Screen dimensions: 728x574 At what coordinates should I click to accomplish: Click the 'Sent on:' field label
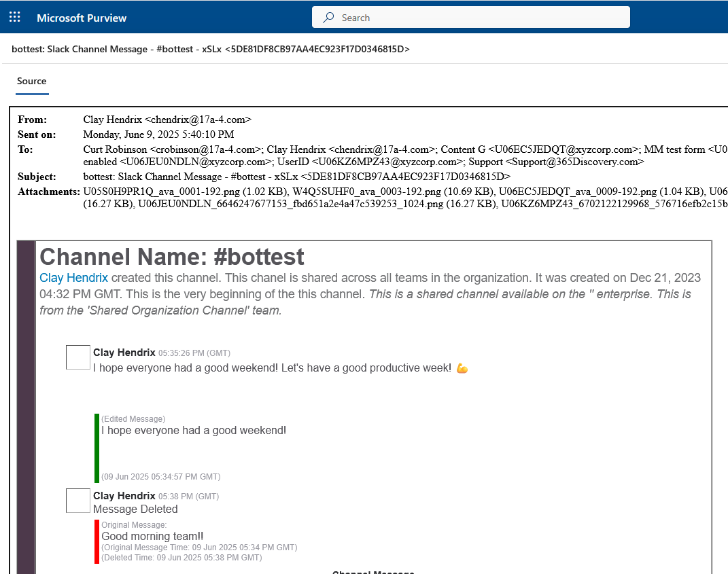37,134
